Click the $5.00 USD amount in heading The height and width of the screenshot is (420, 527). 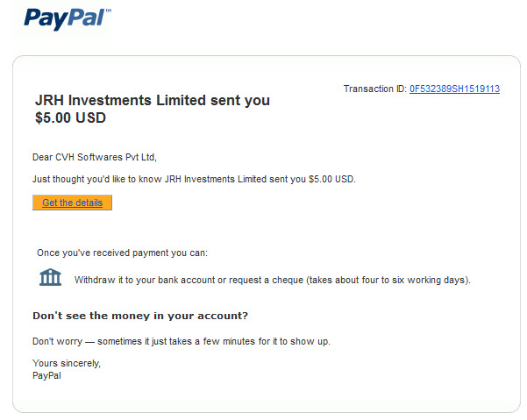[x=70, y=117]
